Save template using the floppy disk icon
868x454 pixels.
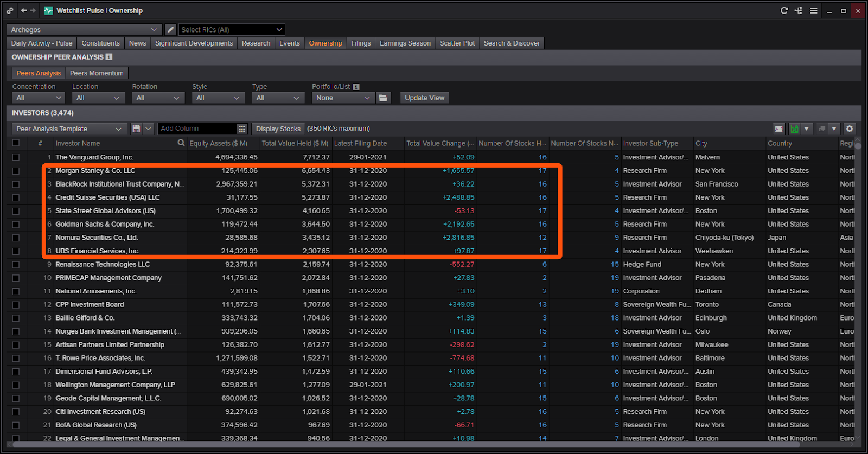(136, 129)
